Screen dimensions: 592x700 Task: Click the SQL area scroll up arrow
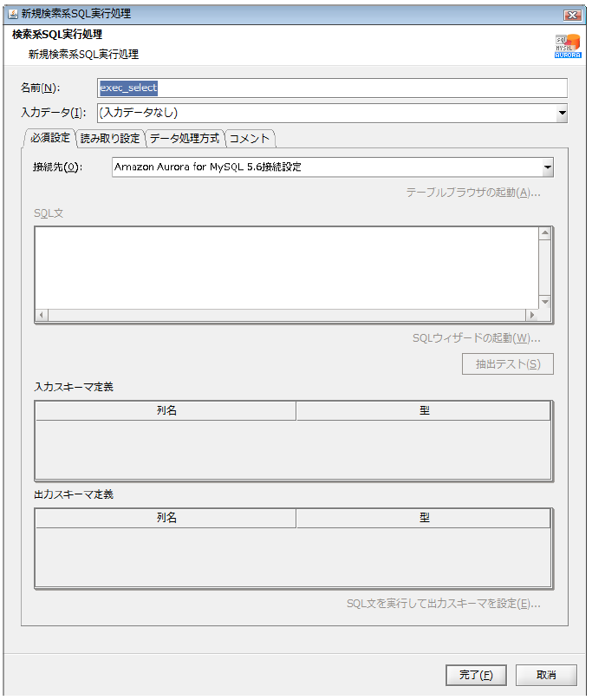tap(544, 233)
